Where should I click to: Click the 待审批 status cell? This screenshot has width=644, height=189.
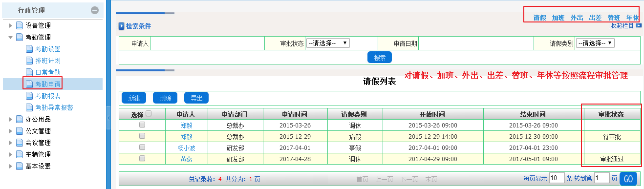612,137
